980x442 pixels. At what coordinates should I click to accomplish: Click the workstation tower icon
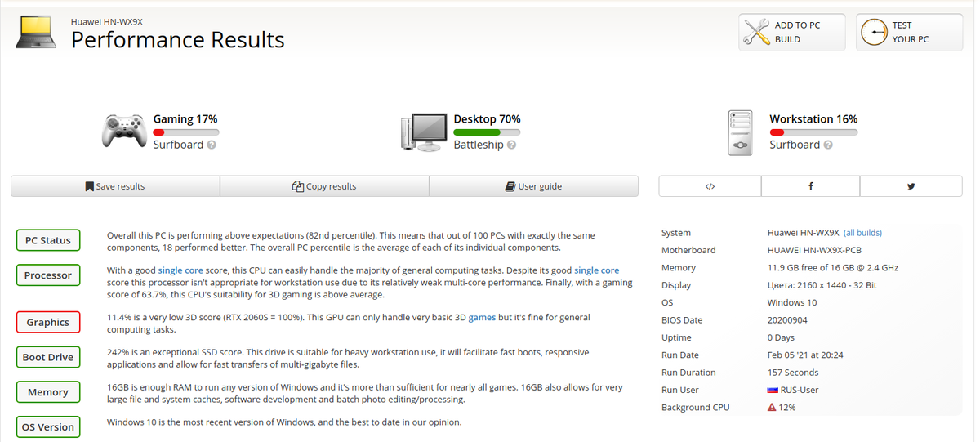point(741,133)
